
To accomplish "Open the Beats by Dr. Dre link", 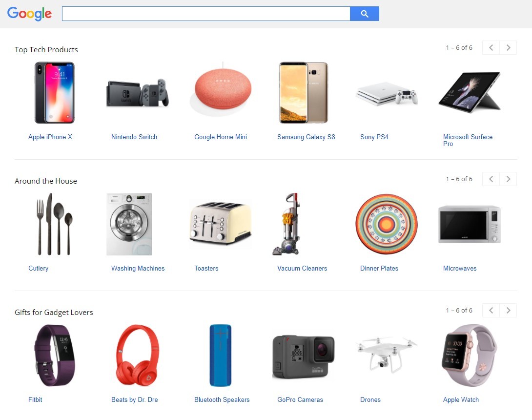I will (134, 399).
